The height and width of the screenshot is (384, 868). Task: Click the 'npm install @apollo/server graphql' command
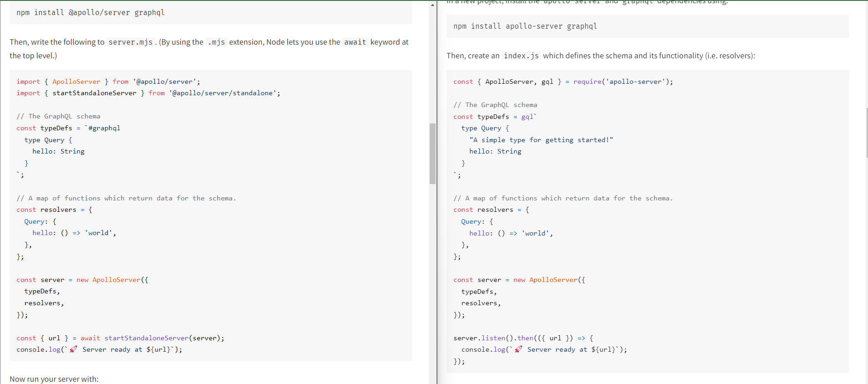click(91, 12)
